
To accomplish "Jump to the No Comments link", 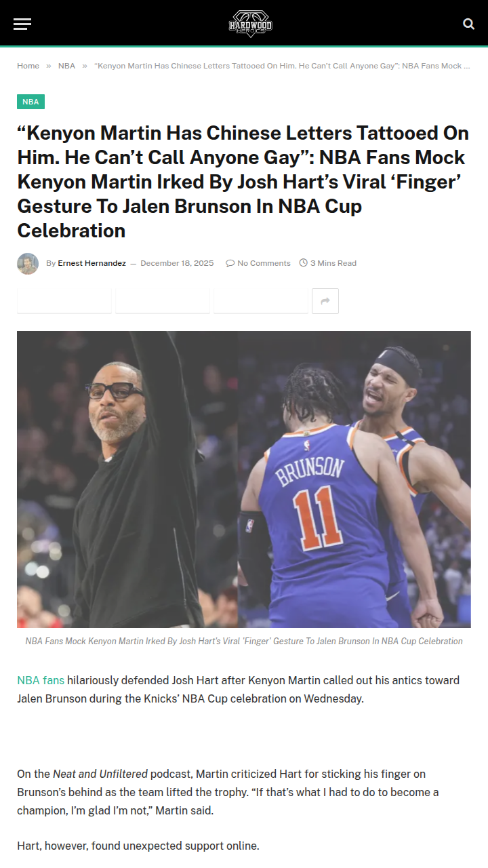I will point(264,263).
